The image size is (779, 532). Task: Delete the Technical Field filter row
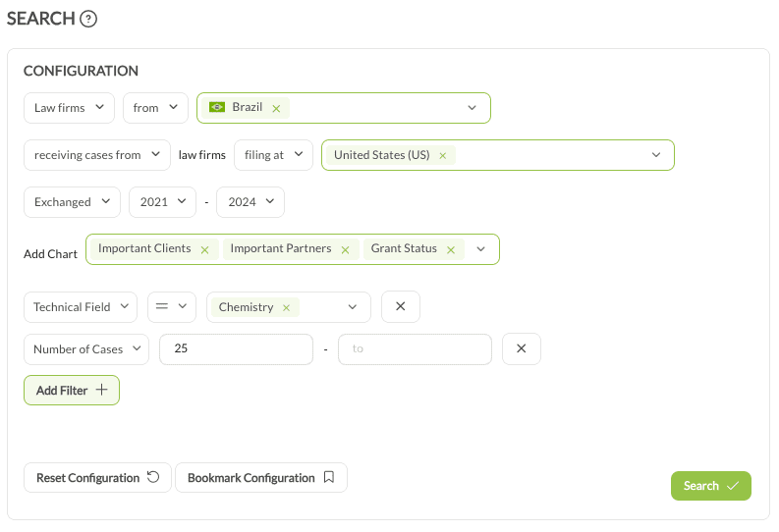(x=401, y=306)
